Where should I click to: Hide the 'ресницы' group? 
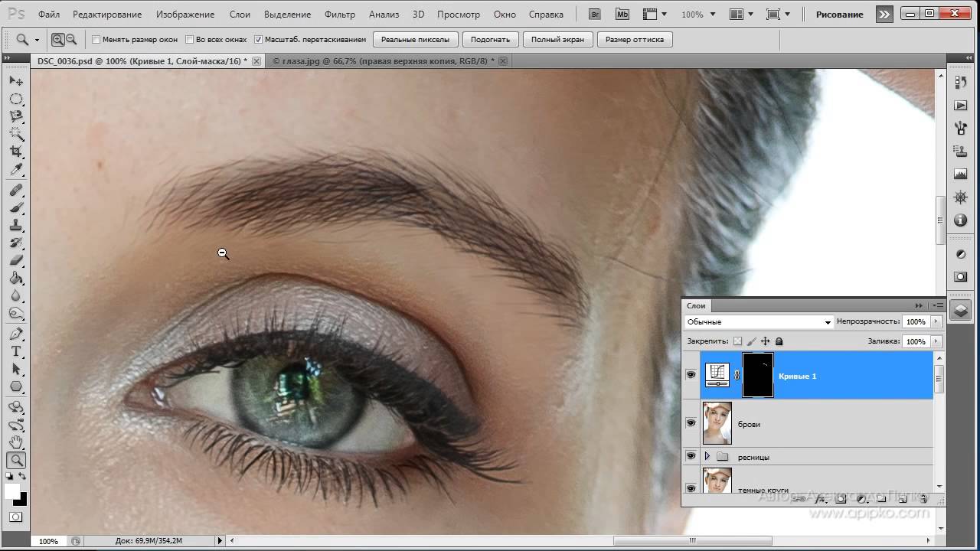pyautogui.click(x=691, y=456)
